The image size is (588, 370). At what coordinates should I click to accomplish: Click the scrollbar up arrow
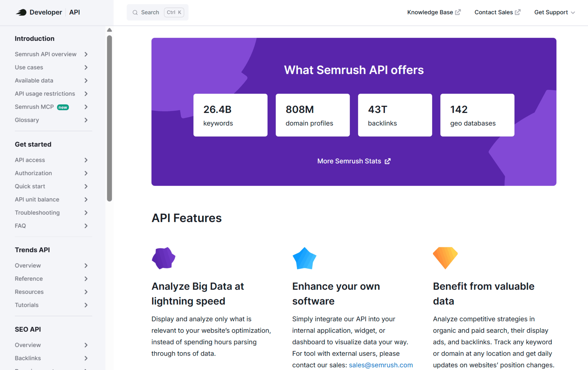pos(109,30)
